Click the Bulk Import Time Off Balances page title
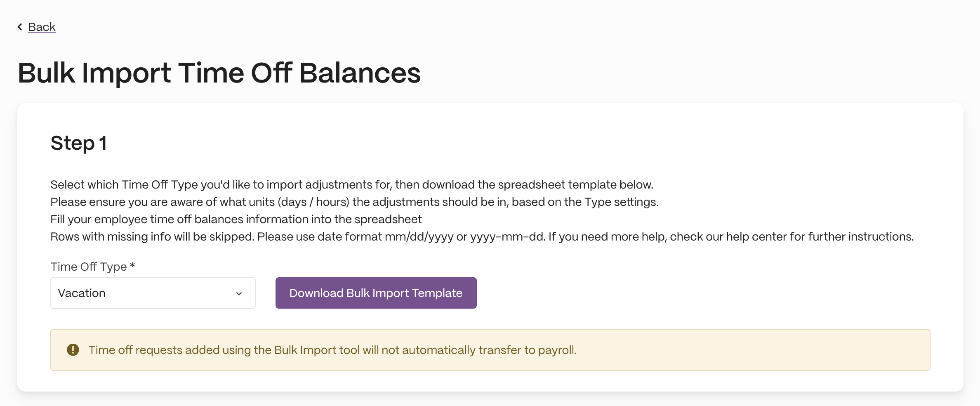Viewport: 980px width, 406px height. coord(219,73)
